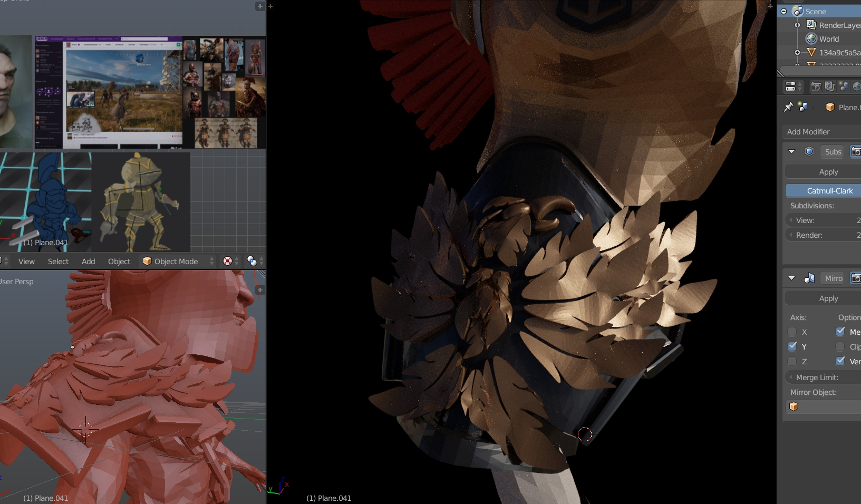Open the scene properties tab
This screenshot has height=504, width=861.
coord(843,86)
